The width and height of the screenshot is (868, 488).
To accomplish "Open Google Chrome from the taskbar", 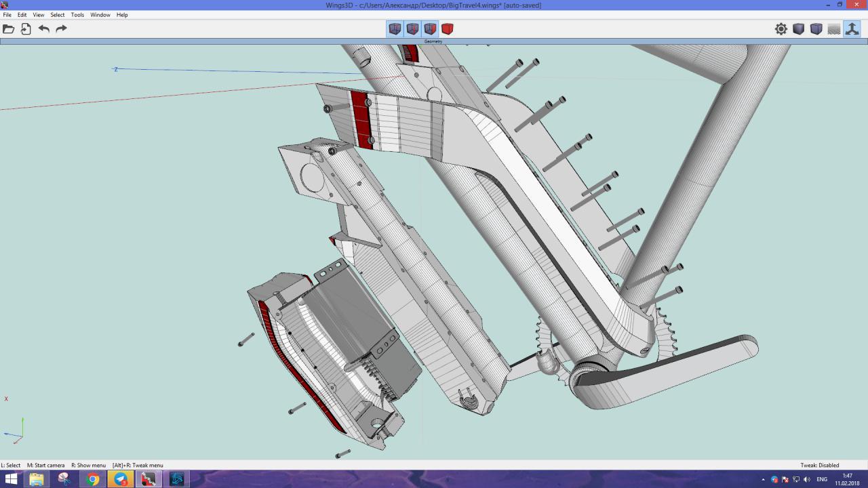I will tap(93, 479).
